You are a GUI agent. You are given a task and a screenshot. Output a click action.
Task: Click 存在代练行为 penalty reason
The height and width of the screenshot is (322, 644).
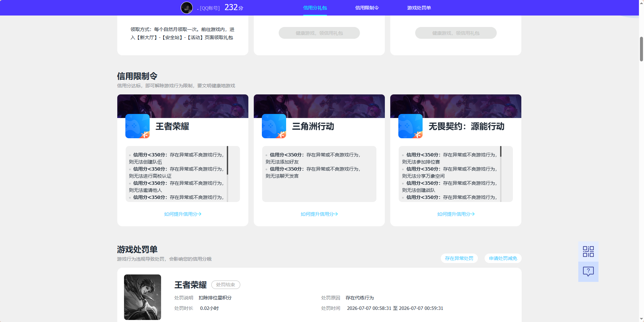[x=360, y=298]
